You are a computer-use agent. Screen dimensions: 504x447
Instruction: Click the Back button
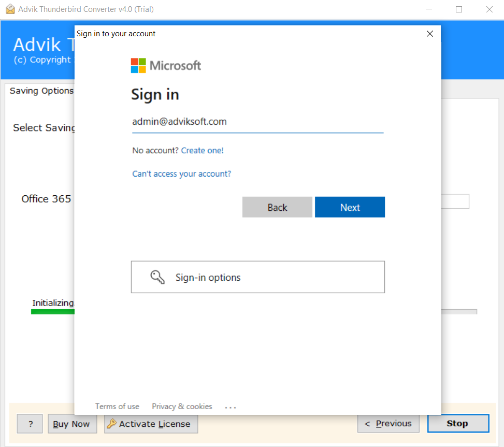coord(278,207)
